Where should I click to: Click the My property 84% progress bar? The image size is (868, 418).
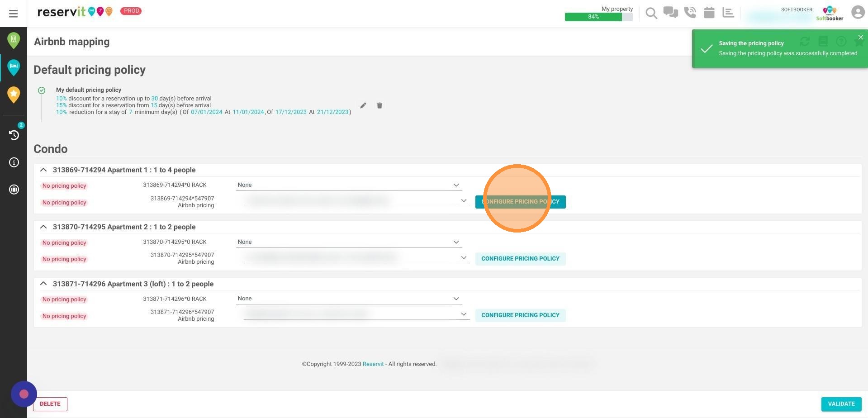[598, 17]
